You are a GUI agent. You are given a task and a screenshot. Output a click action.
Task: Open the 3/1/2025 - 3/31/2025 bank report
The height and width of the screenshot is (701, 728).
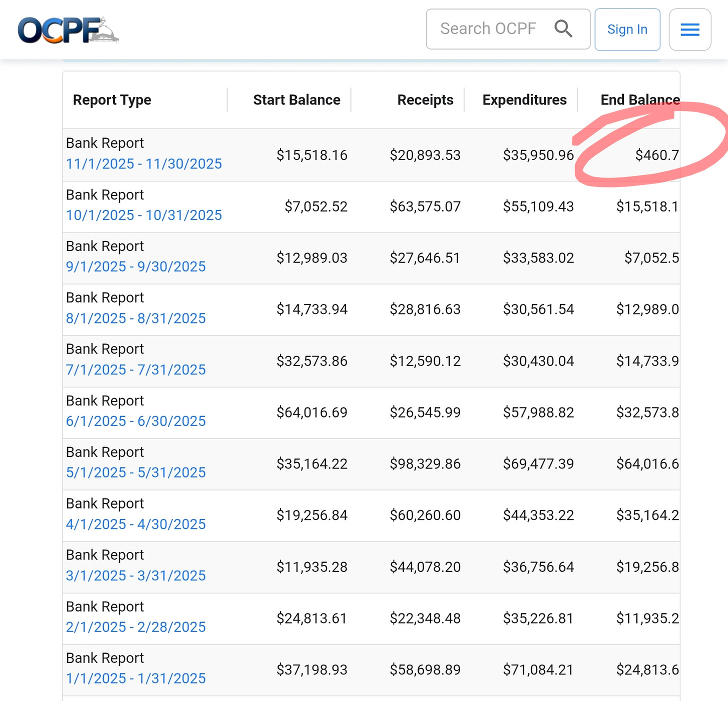pos(136,576)
